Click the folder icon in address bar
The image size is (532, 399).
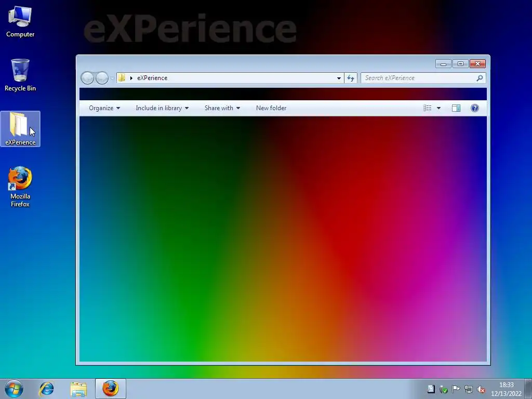coord(122,78)
